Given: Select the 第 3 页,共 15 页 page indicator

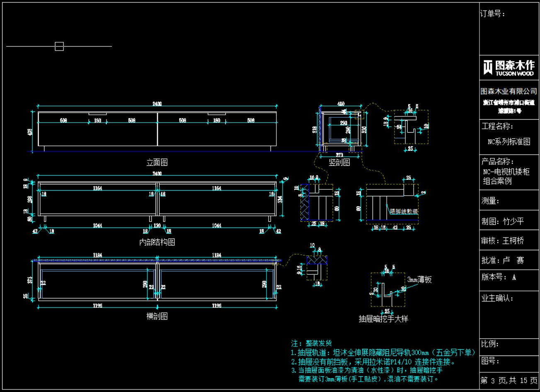Looking at the screenshot, I should tap(509, 380).
